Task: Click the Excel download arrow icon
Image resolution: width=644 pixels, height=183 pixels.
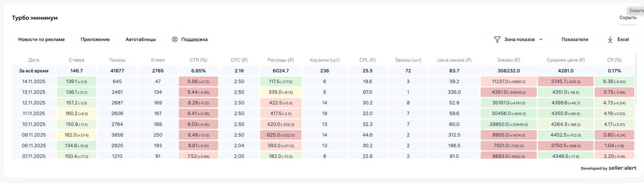Action: pos(610,39)
